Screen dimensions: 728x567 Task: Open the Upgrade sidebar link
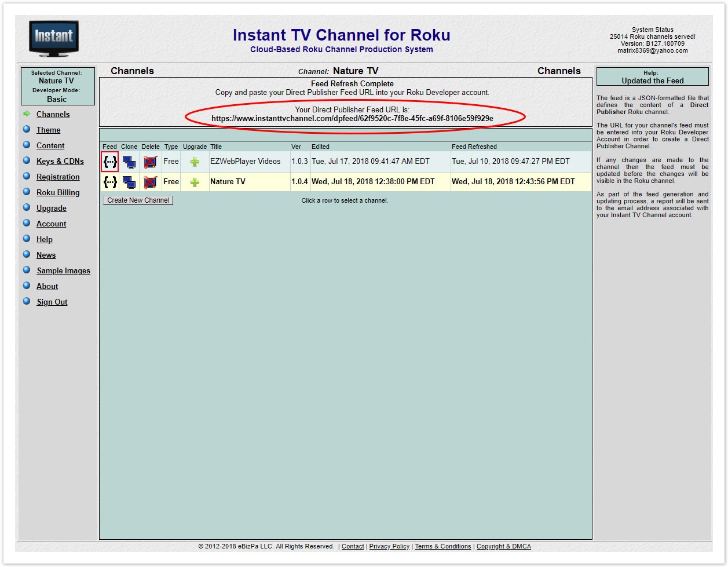(52, 208)
